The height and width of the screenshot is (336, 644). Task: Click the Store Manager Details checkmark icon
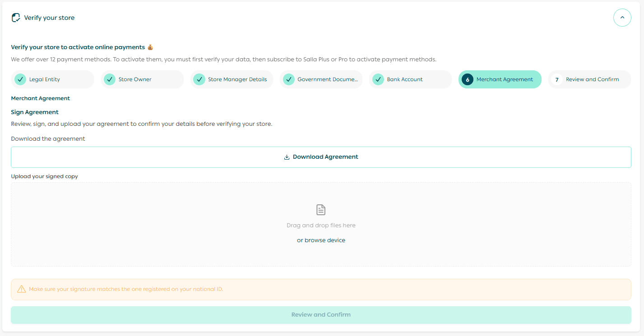[x=199, y=79]
